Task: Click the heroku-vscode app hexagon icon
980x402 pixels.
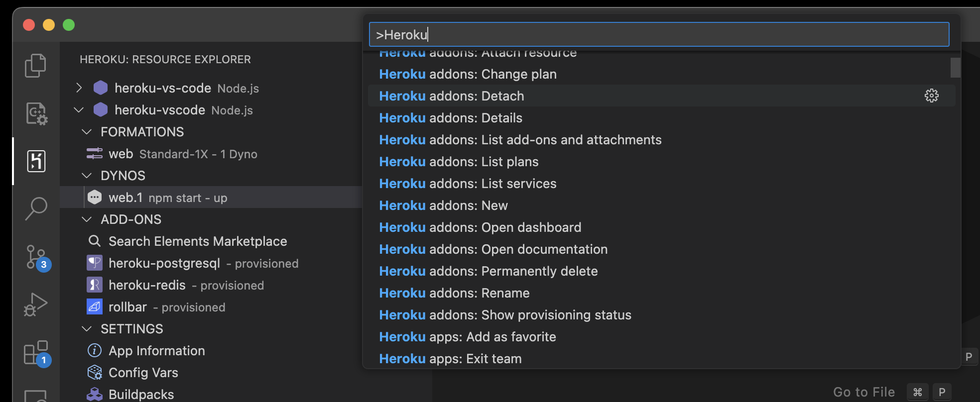Action: 101,110
